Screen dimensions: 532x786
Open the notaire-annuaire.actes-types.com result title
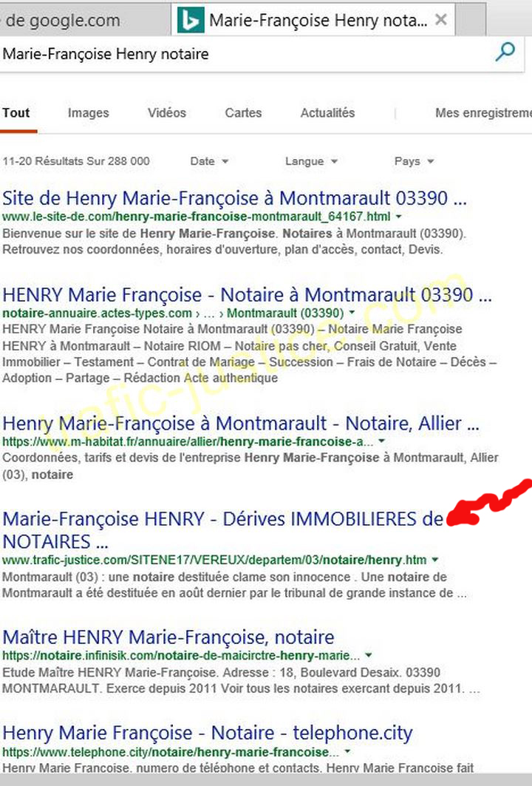pyautogui.click(x=247, y=296)
